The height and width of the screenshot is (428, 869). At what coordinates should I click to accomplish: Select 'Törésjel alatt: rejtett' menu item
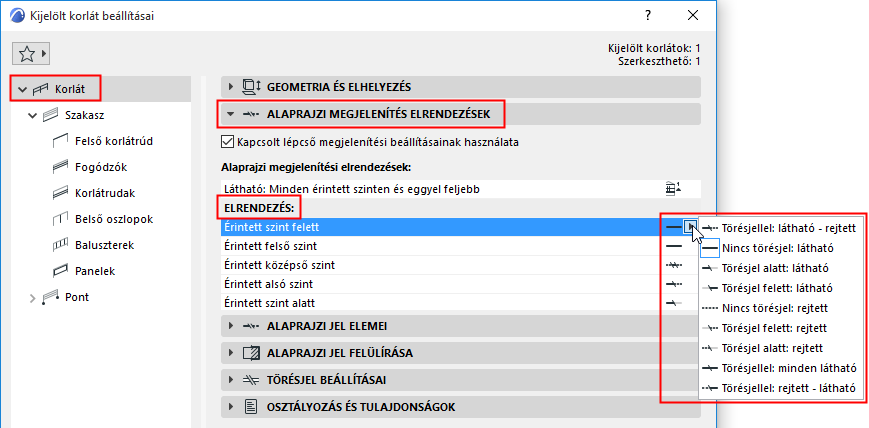pos(769,347)
